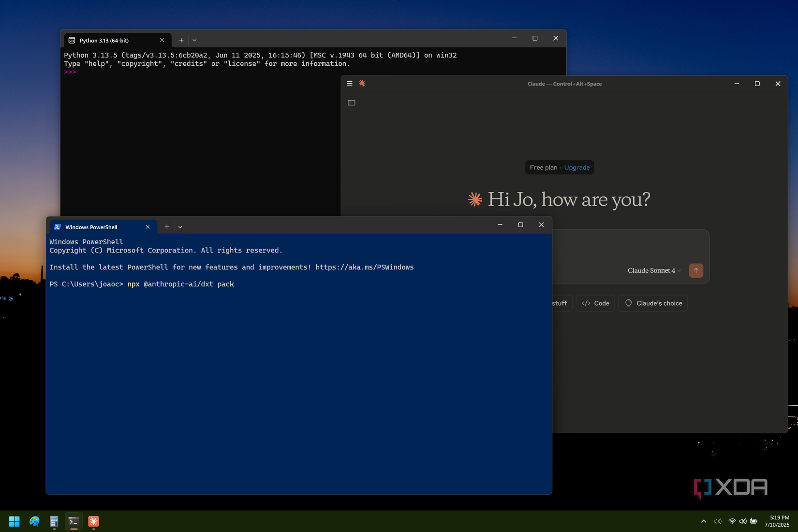Click the Upgrade link in the Claude window
798x532 pixels.
pyautogui.click(x=576, y=167)
